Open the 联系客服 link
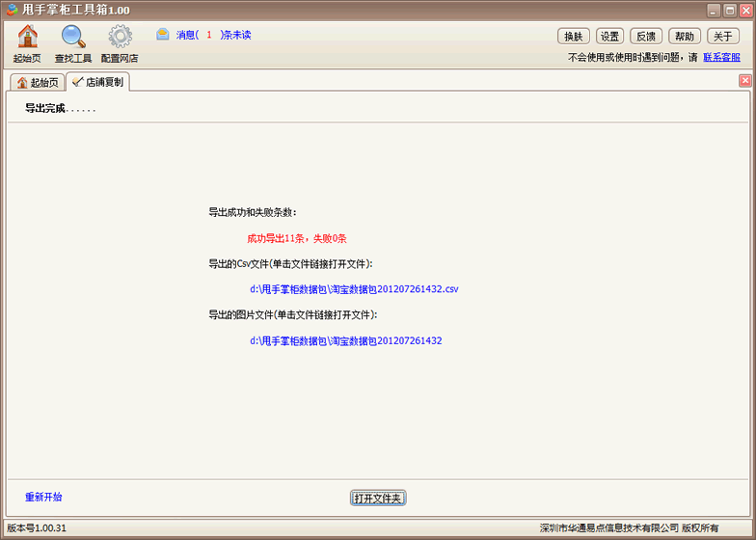756x540 pixels. pyautogui.click(x=721, y=58)
